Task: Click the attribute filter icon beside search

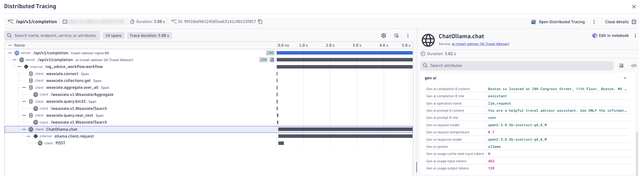Action: (621, 66)
